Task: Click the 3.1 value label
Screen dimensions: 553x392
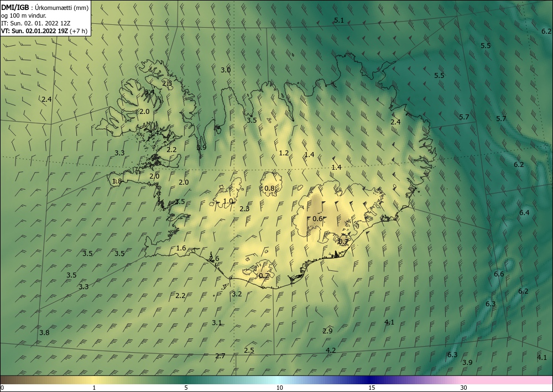Action: pos(217,323)
